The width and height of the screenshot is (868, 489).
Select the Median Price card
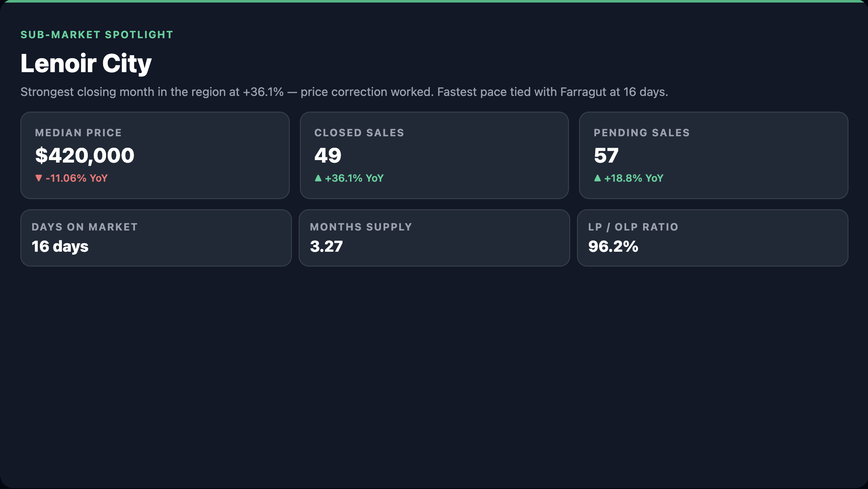click(155, 155)
